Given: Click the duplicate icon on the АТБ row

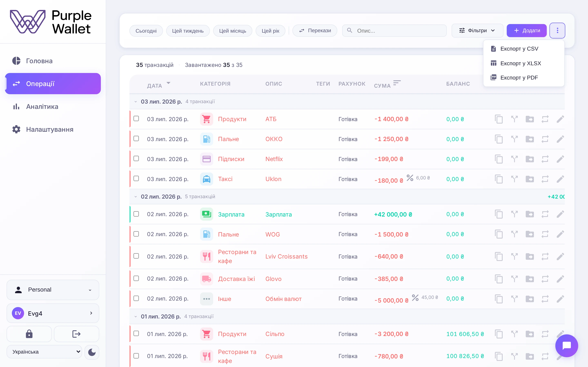Looking at the screenshot, I should point(499,119).
